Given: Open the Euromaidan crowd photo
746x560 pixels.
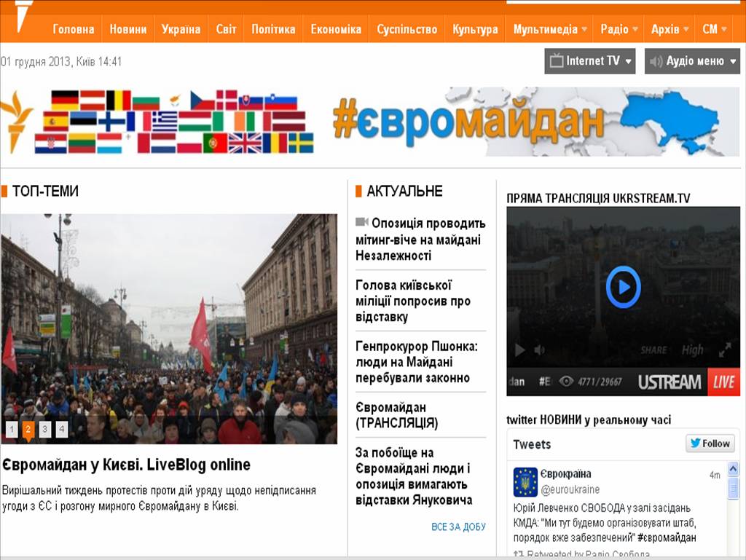Looking at the screenshot, I should (169, 328).
